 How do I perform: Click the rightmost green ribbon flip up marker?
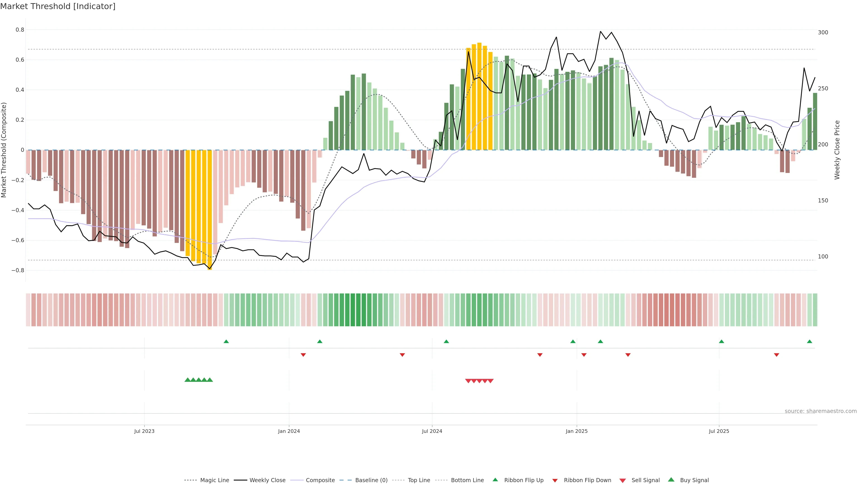(x=809, y=342)
